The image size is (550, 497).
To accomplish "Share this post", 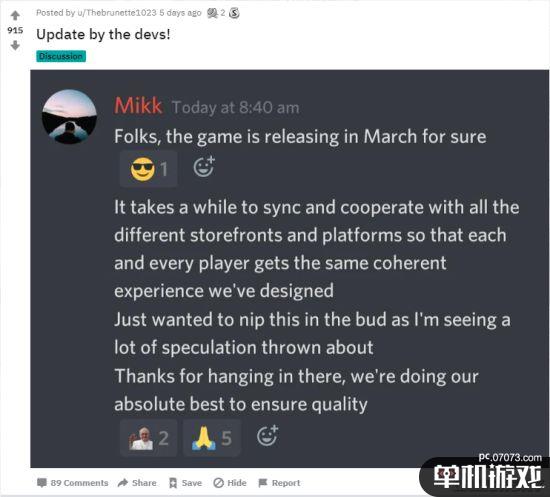I will point(137,483).
